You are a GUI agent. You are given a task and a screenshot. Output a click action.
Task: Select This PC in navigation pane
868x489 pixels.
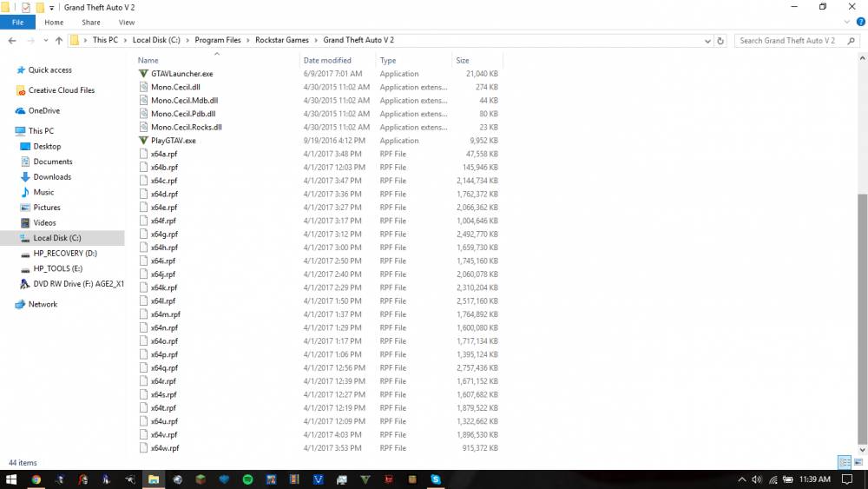(41, 130)
